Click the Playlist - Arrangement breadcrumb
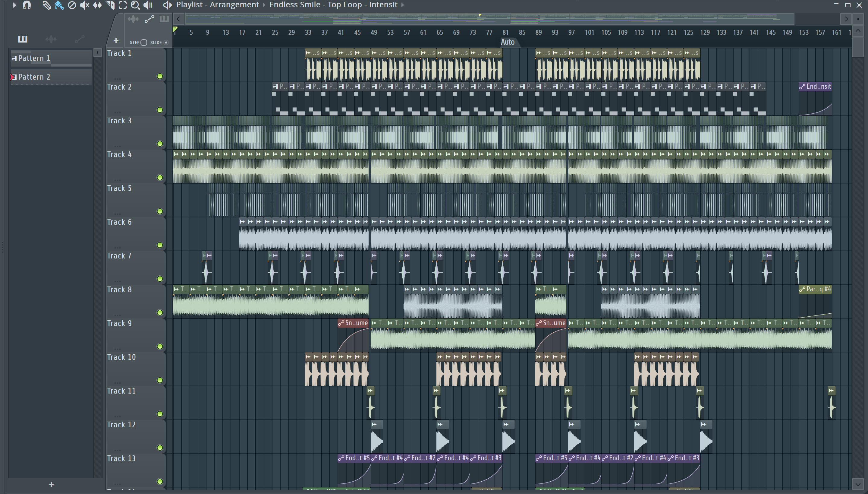Screen dimensions: 868x494 click(x=217, y=5)
